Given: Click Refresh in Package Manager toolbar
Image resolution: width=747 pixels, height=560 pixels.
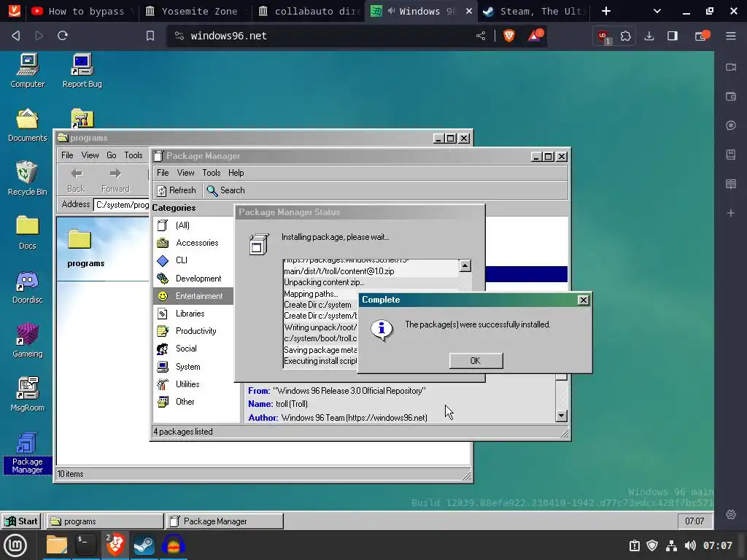Looking at the screenshot, I should point(177,190).
